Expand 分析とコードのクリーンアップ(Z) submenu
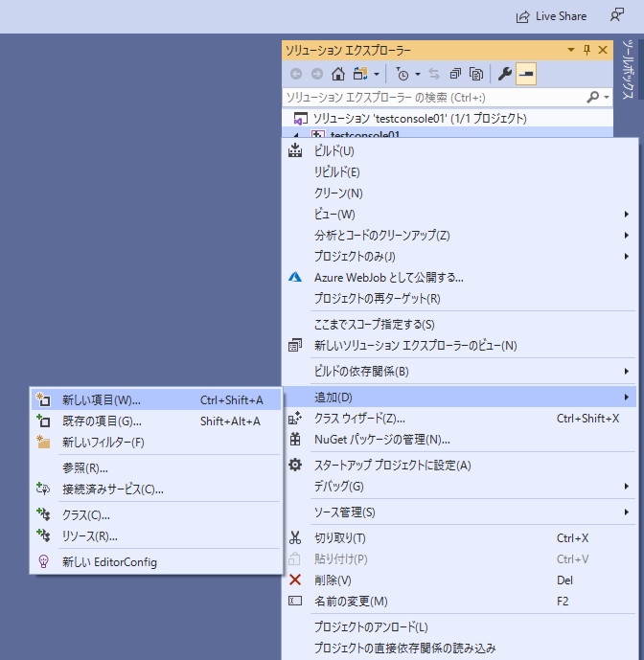The image size is (644, 660). point(459,235)
